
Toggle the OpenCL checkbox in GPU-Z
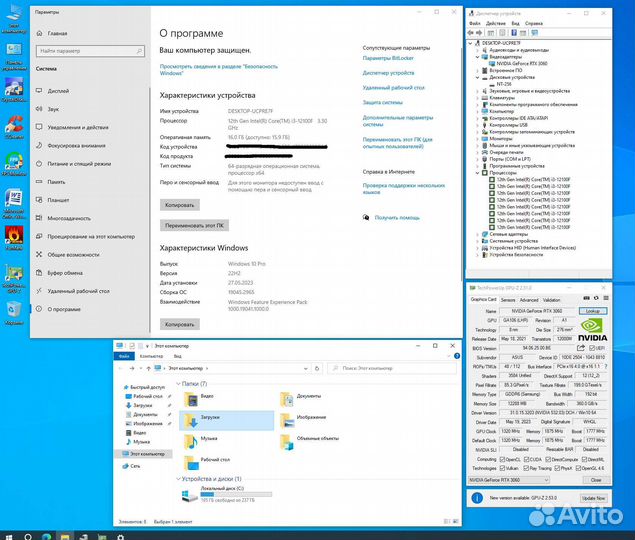point(502,459)
